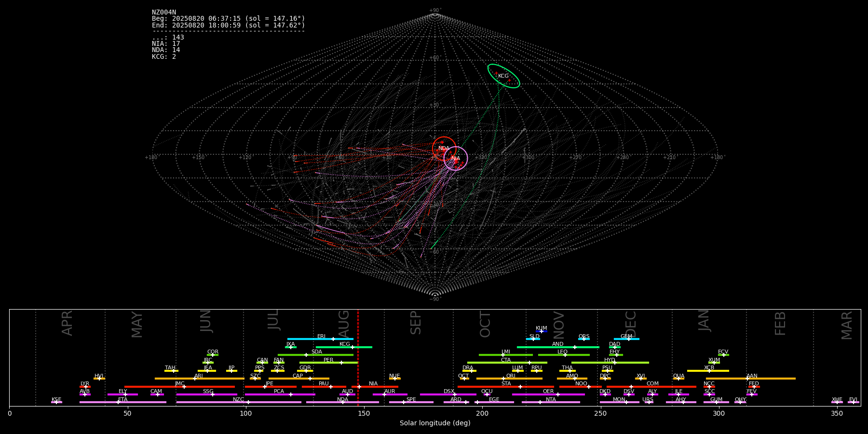Click the DEC month label in timeline

[631, 324]
